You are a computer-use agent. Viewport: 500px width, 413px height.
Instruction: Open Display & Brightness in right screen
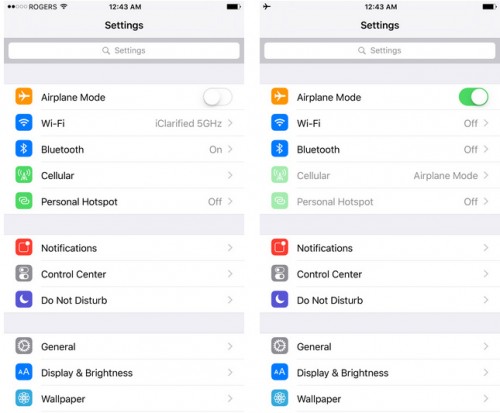coord(380,373)
